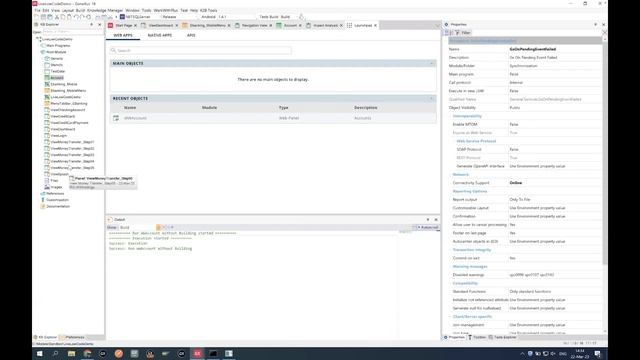Open the Customization node
Screen dimensions: 640x360
point(57,200)
